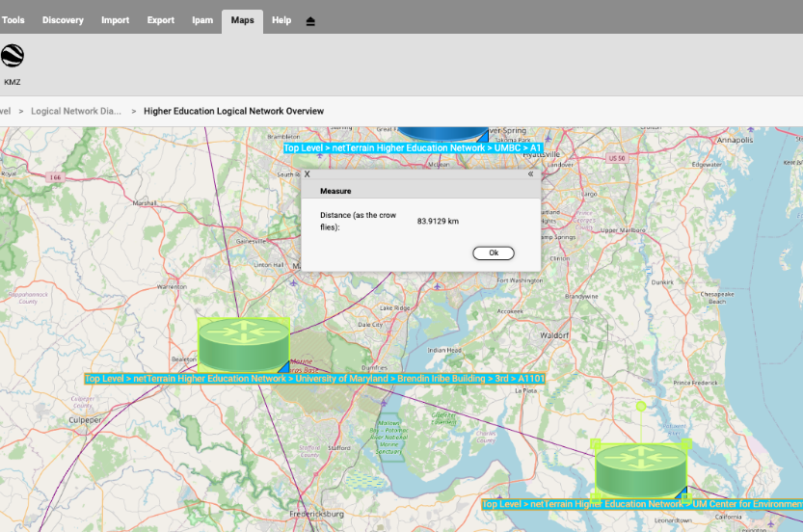Click the UMBC > A1 node label
803x532 pixels.
coord(413,148)
